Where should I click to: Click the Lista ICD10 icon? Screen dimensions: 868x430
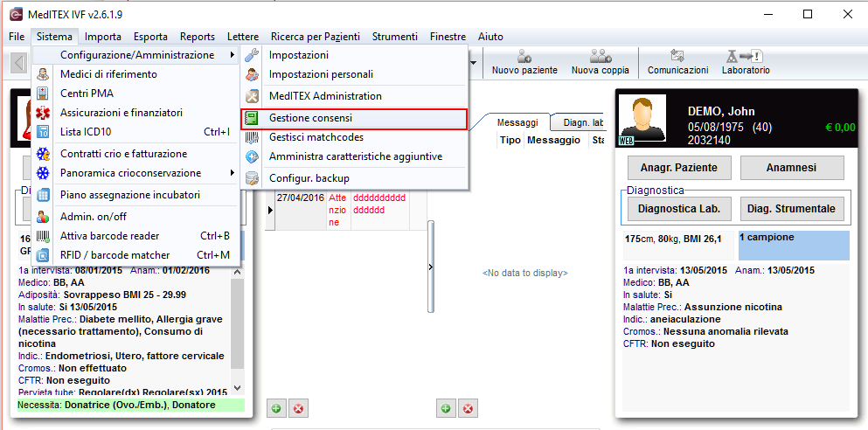(43, 132)
